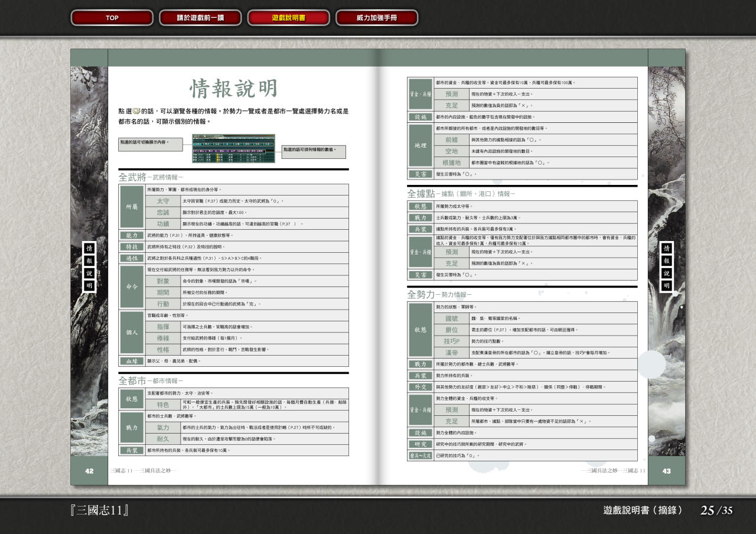Click the 特技 category label
Screen dimensions: 756x534
click(x=132, y=246)
